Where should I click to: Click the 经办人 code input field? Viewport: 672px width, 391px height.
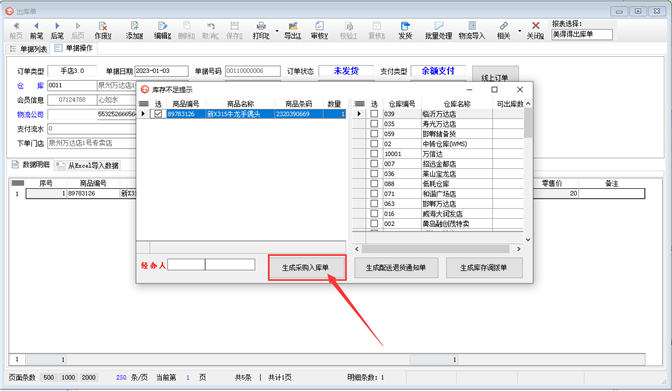tap(186, 265)
